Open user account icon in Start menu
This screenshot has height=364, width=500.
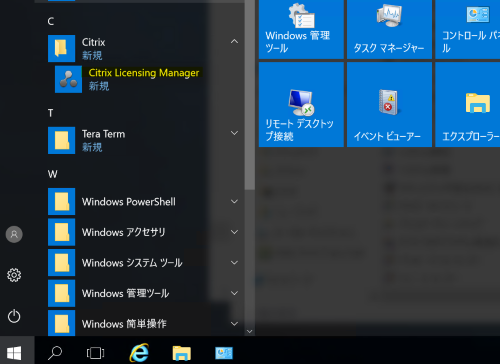click(14, 234)
